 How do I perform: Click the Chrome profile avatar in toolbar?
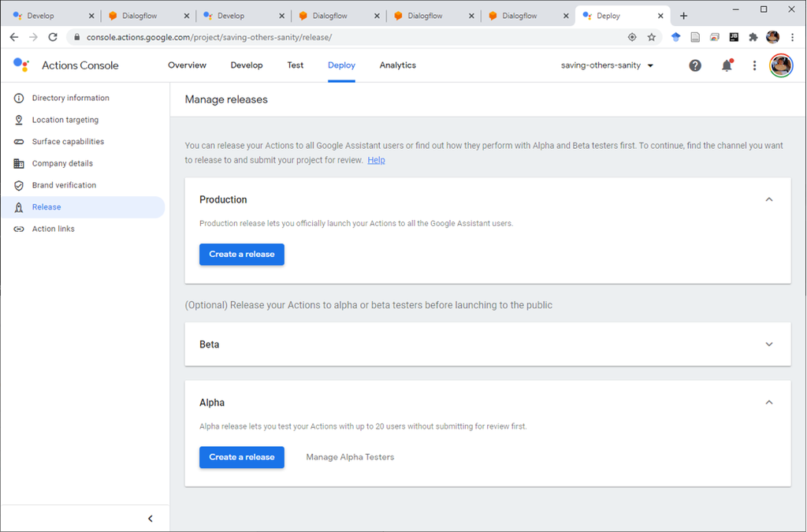click(772, 37)
